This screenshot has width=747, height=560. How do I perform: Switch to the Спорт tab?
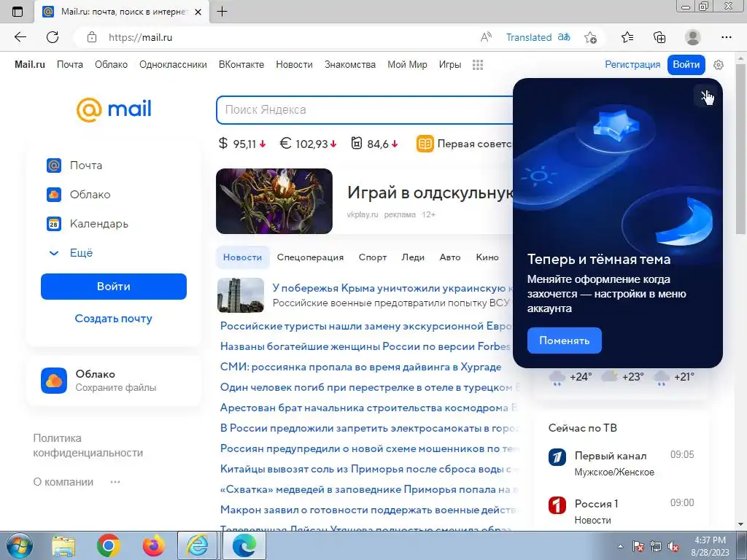(x=373, y=257)
